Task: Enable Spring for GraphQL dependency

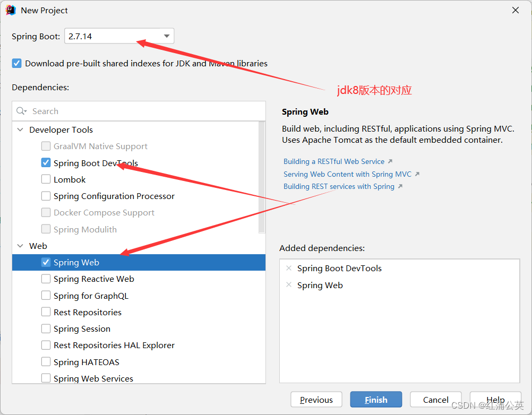Action: coord(46,295)
